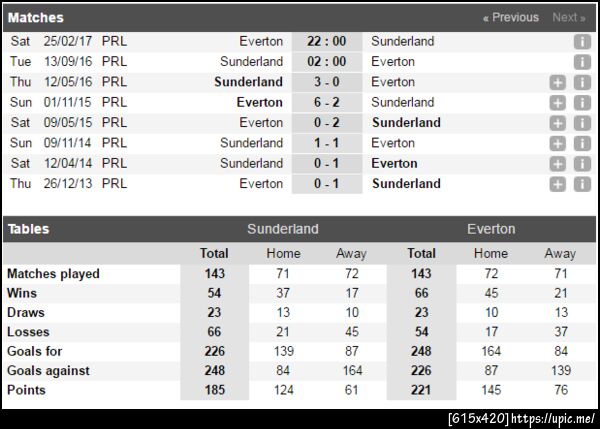This screenshot has width=600, height=429.
Task: Expand the 12/05/16 match with plus icon
Action: [558, 82]
